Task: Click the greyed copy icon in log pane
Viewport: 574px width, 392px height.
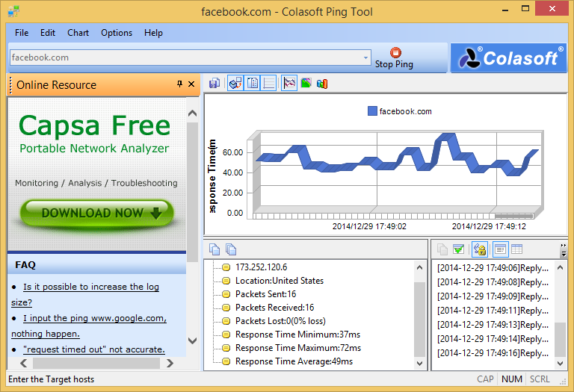Action: (442, 249)
